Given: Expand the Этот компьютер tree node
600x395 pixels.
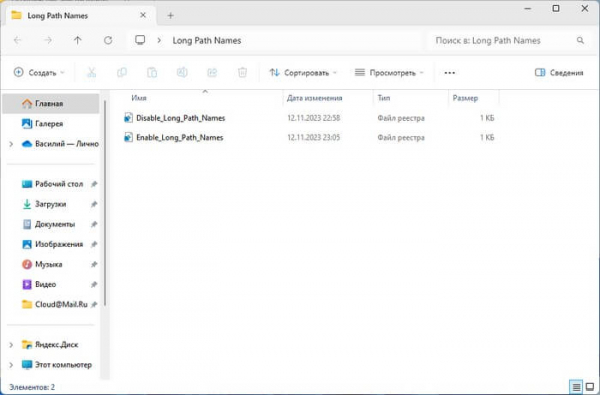Looking at the screenshot, I should 11,365.
